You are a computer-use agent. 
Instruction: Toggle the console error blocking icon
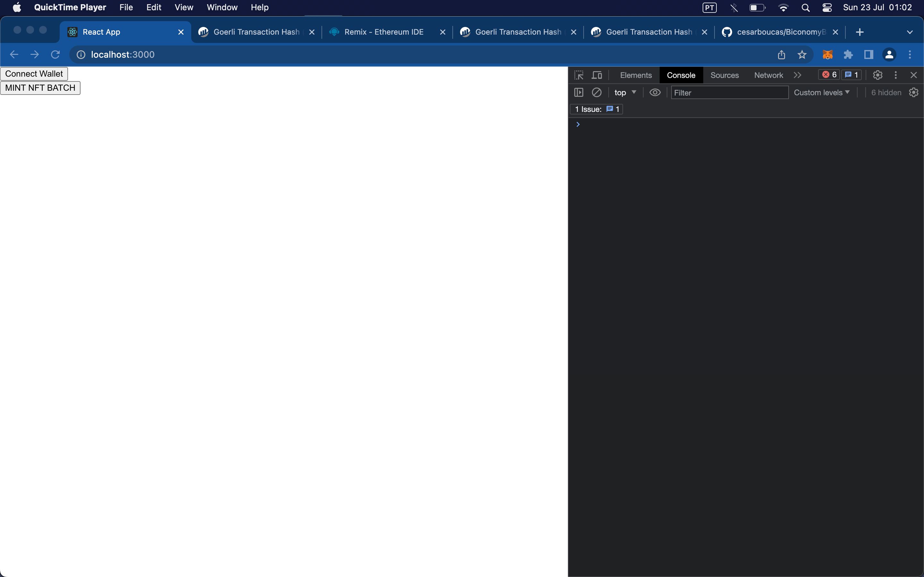(x=596, y=92)
